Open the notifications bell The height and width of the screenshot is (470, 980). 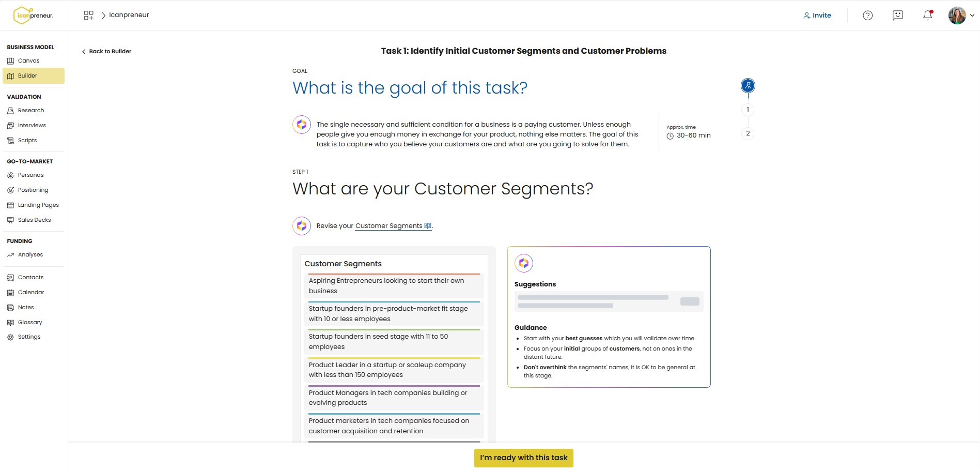pos(927,16)
